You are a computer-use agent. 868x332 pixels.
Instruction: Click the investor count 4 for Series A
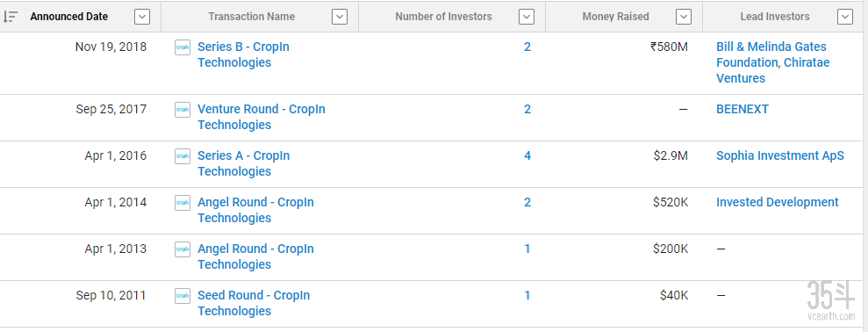pos(527,155)
